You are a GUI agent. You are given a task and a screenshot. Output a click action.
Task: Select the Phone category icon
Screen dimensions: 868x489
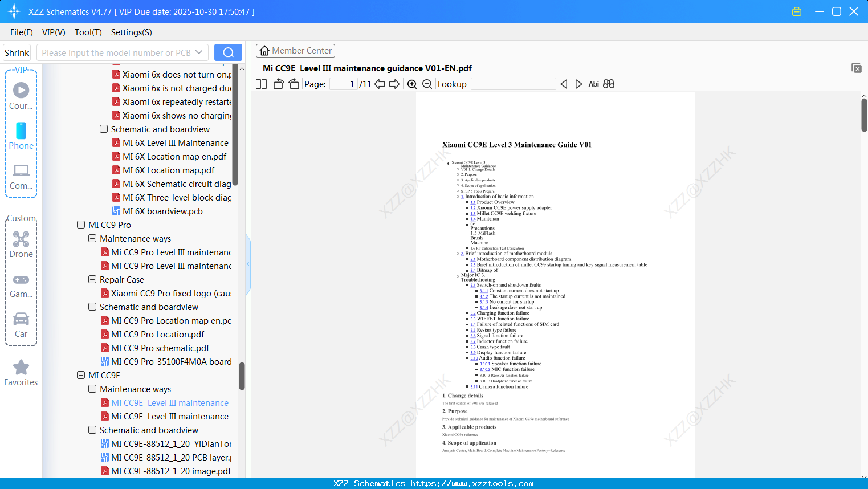pyautogui.click(x=21, y=131)
